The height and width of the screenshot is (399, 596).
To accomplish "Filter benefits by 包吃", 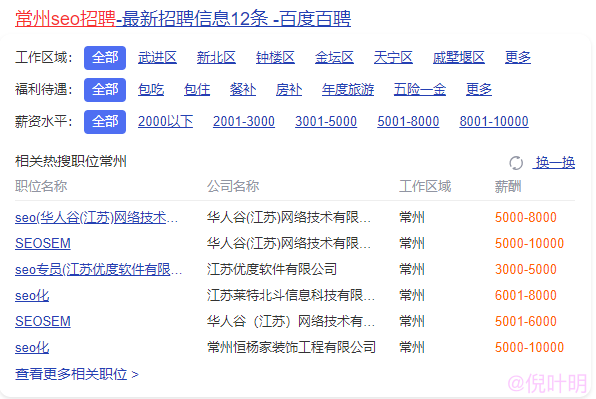I will click(x=151, y=90).
